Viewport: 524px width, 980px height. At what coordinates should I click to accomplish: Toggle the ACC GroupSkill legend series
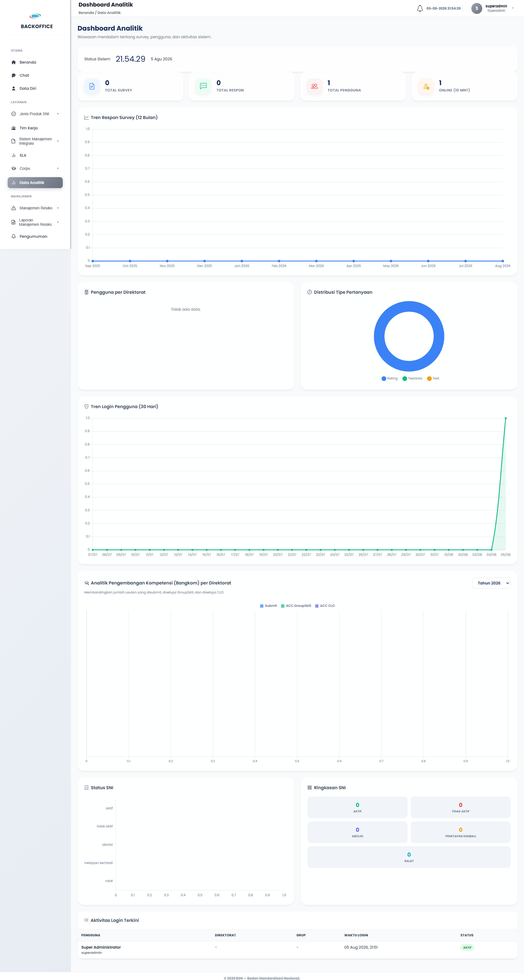[296, 606]
